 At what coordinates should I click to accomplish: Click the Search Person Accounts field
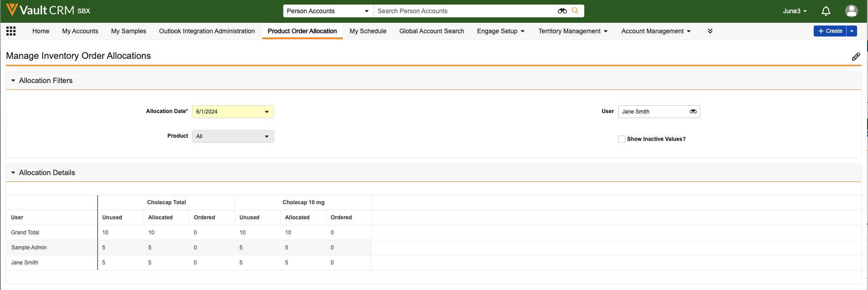point(465,11)
